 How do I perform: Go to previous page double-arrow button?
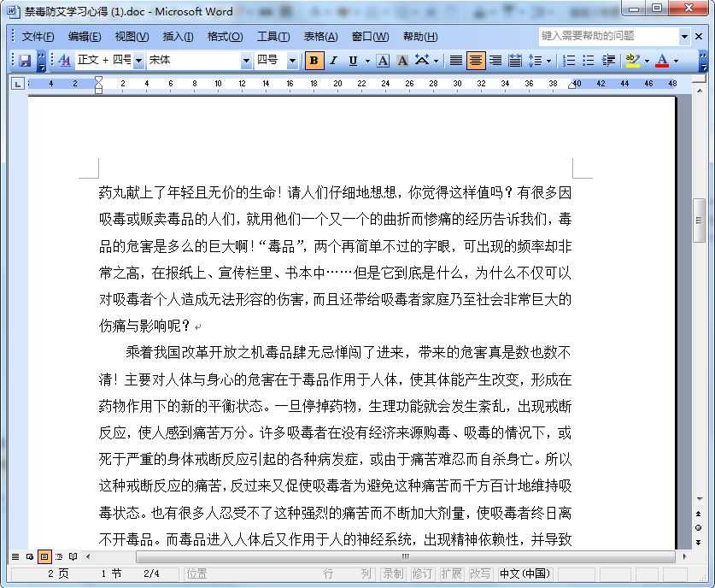point(699,514)
